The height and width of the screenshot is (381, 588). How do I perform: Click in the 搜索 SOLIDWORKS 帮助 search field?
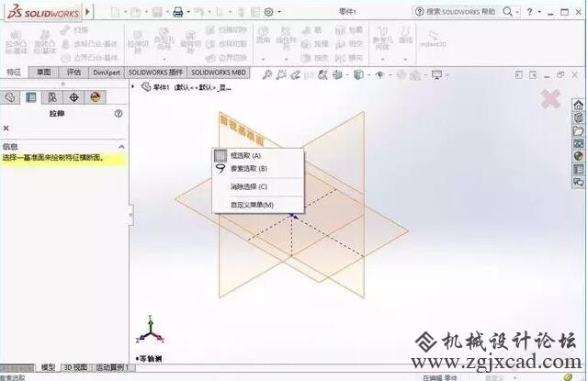tap(460, 12)
